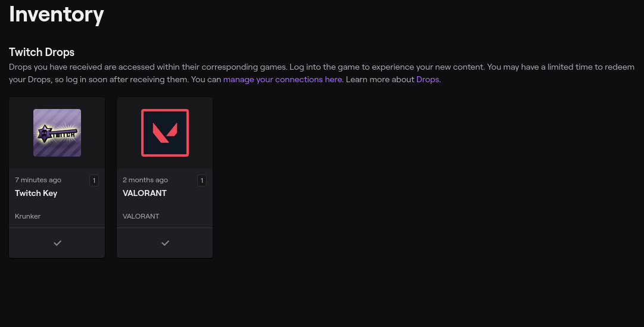This screenshot has height=327, width=644.
Task: Click quantity badge on VALORANT card
Action: 202,180
